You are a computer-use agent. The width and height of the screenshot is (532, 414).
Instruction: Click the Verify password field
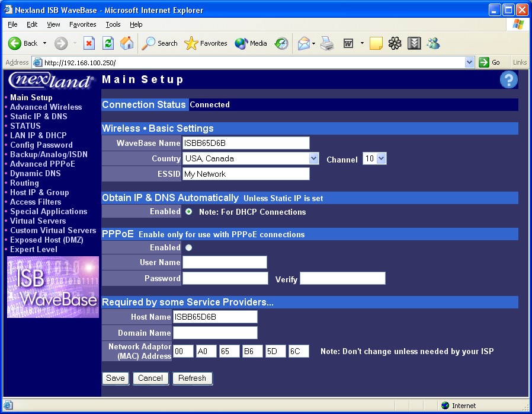pyautogui.click(x=342, y=278)
